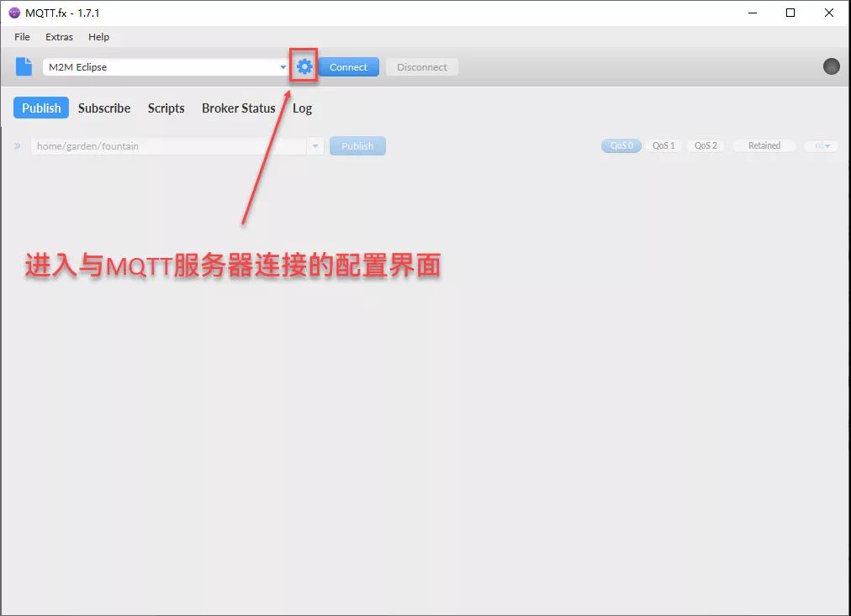
Task: Click the Disconnect button
Action: coord(421,67)
